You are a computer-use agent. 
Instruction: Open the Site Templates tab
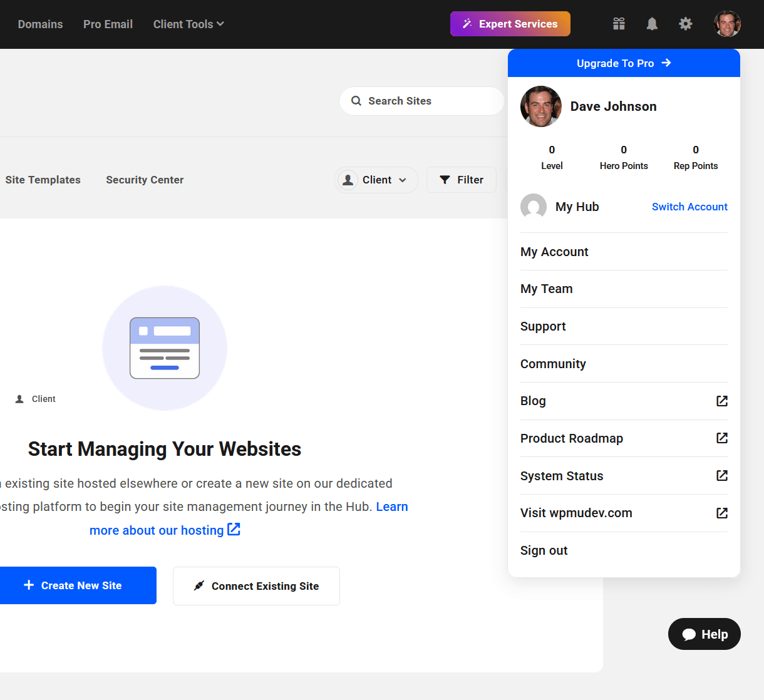(43, 180)
